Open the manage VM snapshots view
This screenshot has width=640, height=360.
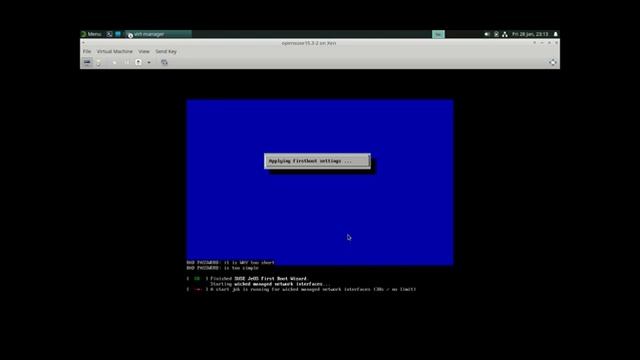point(164,62)
